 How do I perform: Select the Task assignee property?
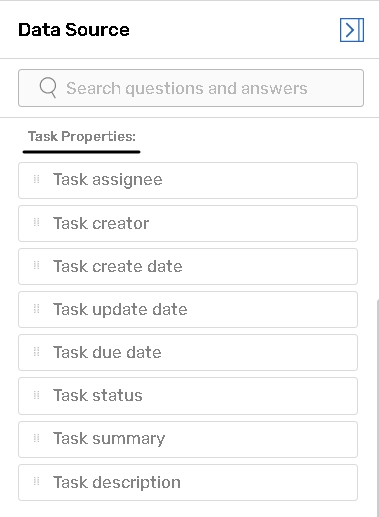pos(188,180)
